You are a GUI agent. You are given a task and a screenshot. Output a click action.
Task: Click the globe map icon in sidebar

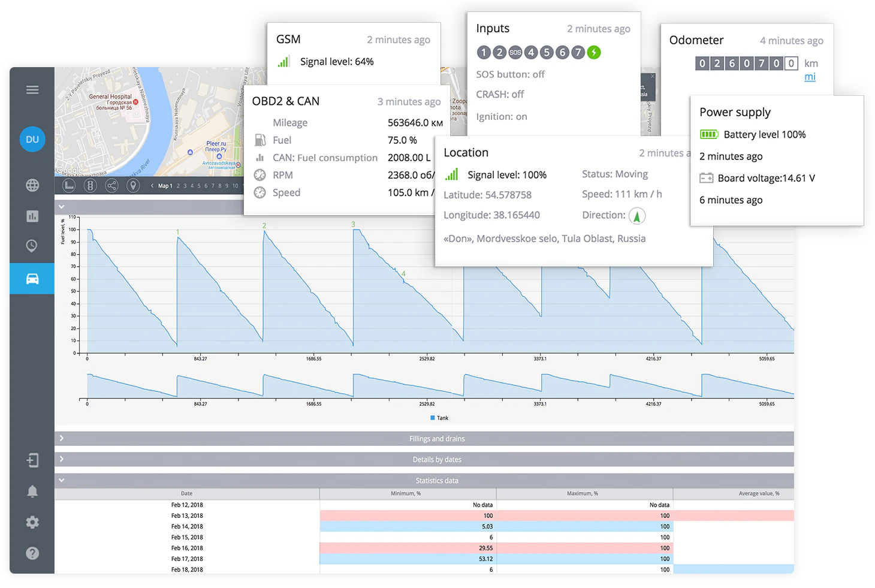(32, 185)
